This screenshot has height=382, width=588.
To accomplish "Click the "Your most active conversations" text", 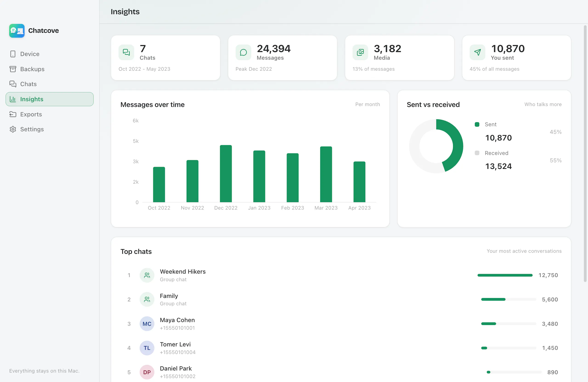I will coord(524,251).
